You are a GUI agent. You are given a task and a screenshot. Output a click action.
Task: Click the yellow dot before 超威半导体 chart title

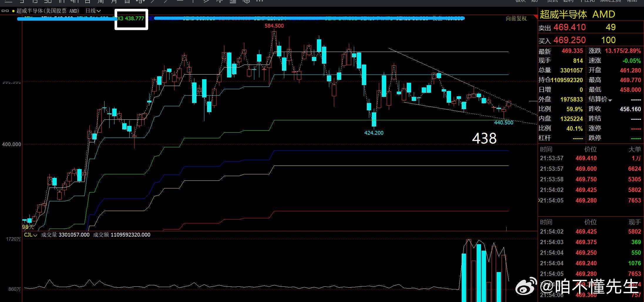coord(13,11)
